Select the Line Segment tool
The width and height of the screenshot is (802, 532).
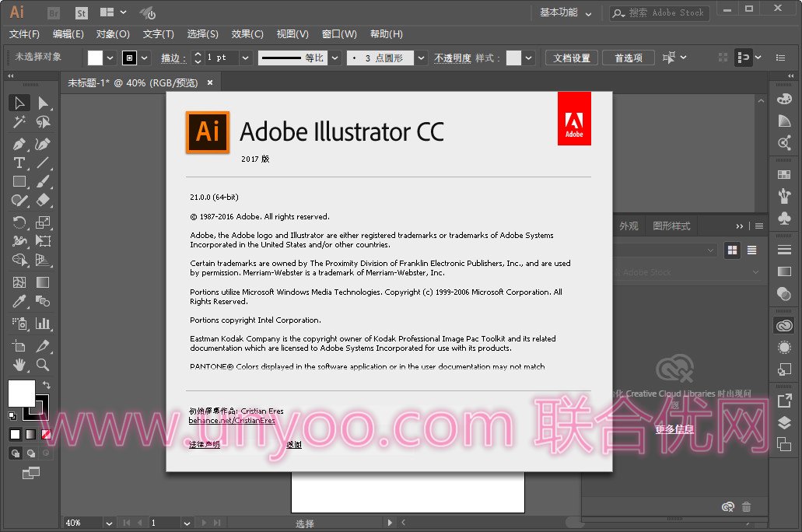(x=43, y=163)
